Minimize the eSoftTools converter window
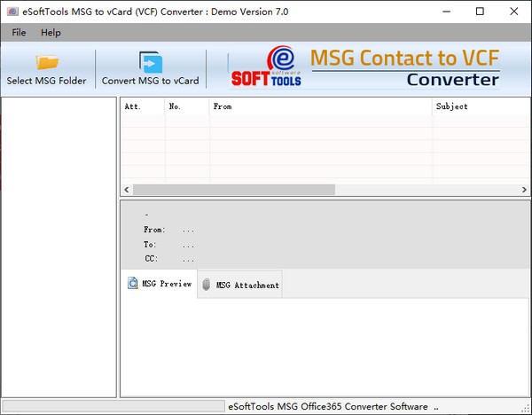 (441, 12)
